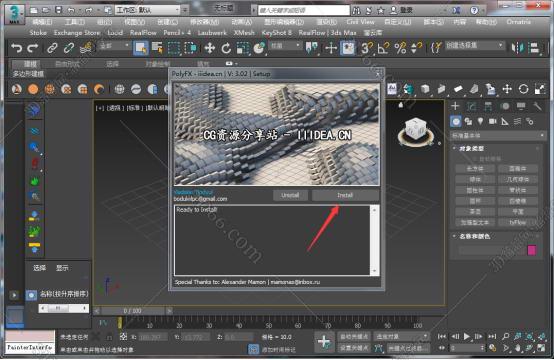Viewport: 554px width, 360px height.
Task: Switch to the Hierarchy panel tab
Action: pyautogui.click(x=488, y=106)
